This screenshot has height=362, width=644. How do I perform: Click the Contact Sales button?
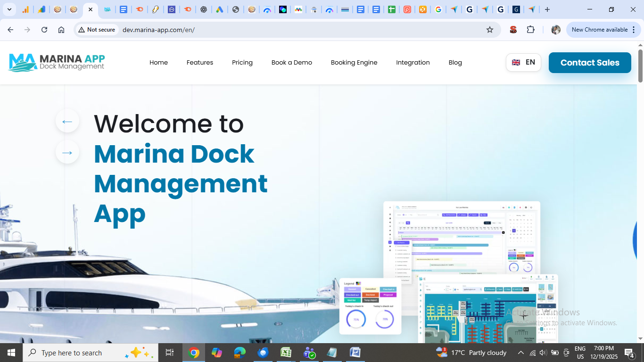590,62
